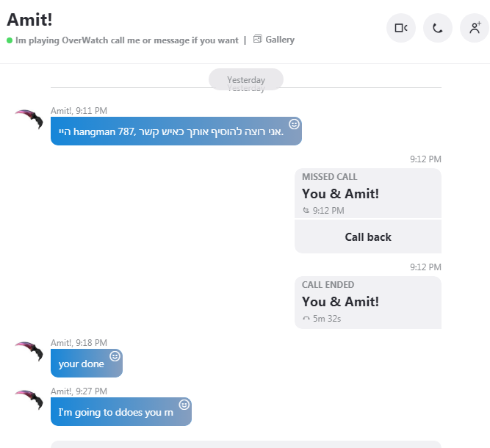Open Amit!'s avatar beside 9:11 PM message

(x=29, y=119)
